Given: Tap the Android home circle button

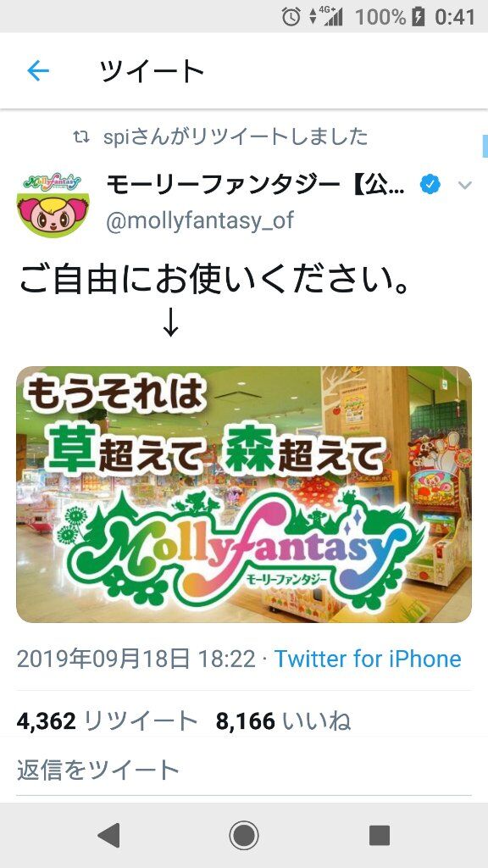Looking at the screenshot, I should [x=243, y=835].
